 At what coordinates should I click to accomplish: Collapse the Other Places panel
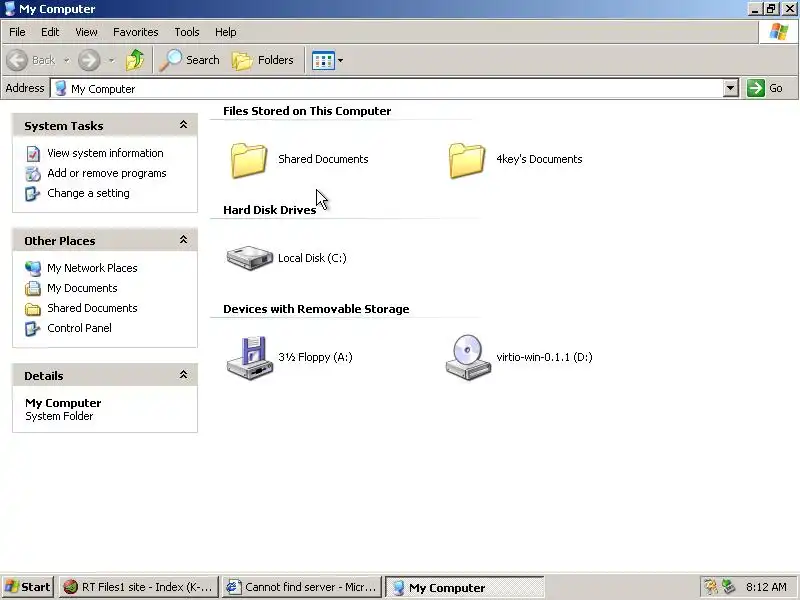[x=183, y=240]
